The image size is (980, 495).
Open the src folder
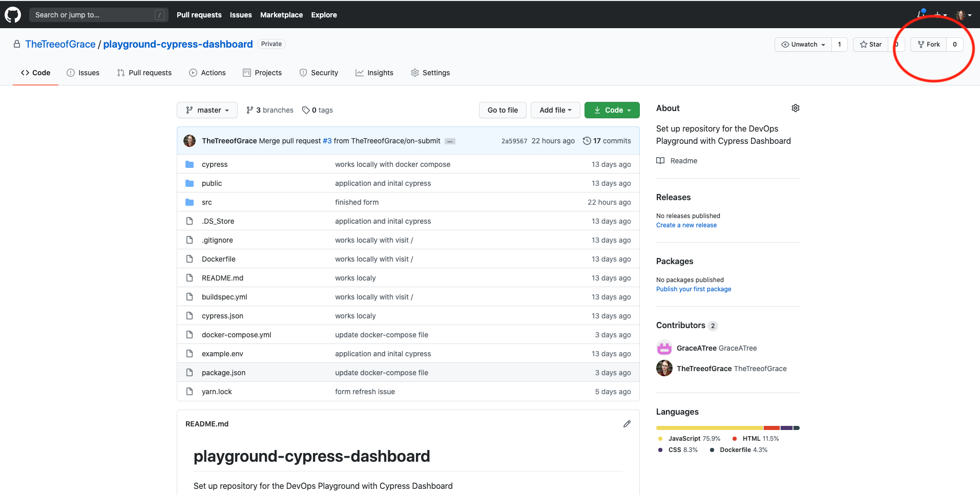pyautogui.click(x=206, y=202)
